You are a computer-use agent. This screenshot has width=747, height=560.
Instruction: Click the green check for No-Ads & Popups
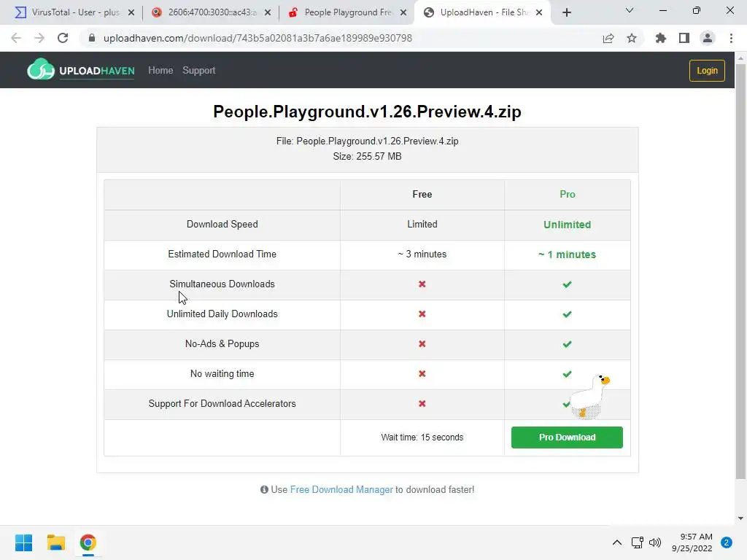pos(567,344)
